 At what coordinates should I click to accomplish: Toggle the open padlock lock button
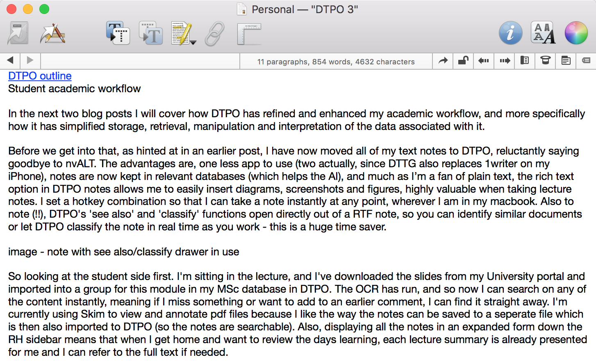point(463,61)
